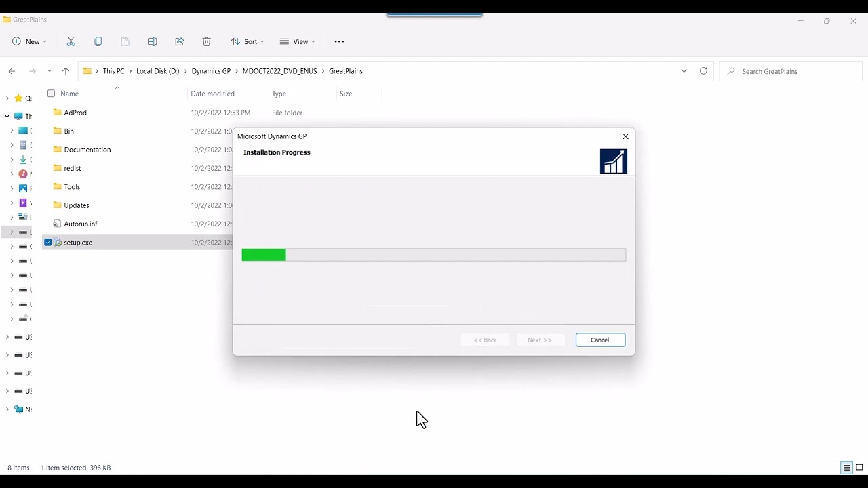This screenshot has height=488, width=868.
Task: Go back with the left arrow
Action: point(12,71)
